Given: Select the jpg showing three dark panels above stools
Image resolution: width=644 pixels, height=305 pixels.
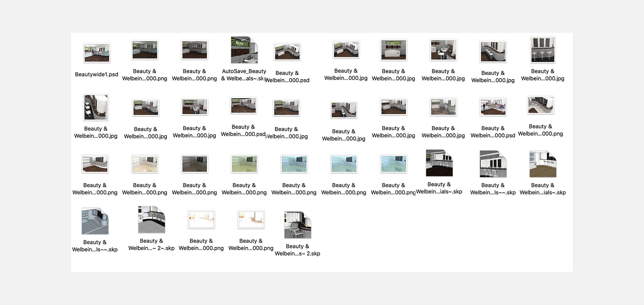Looking at the screenshot, I should (x=543, y=50).
